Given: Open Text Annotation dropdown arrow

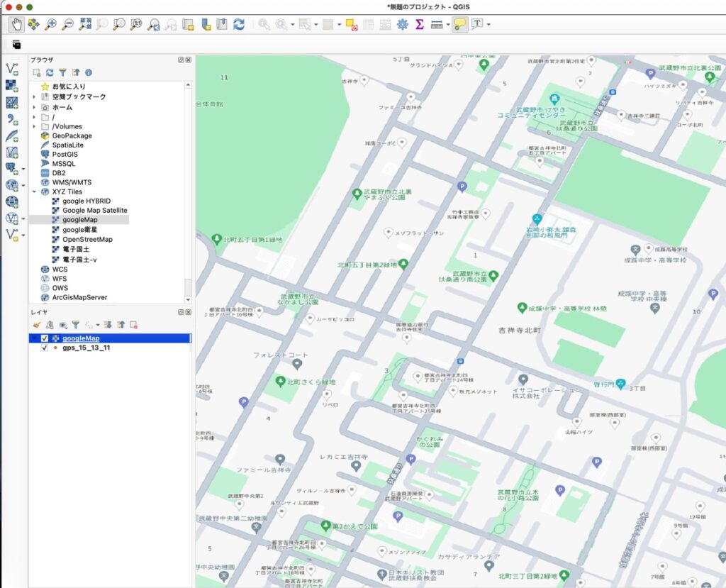Looking at the screenshot, I should pyautogui.click(x=488, y=25).
